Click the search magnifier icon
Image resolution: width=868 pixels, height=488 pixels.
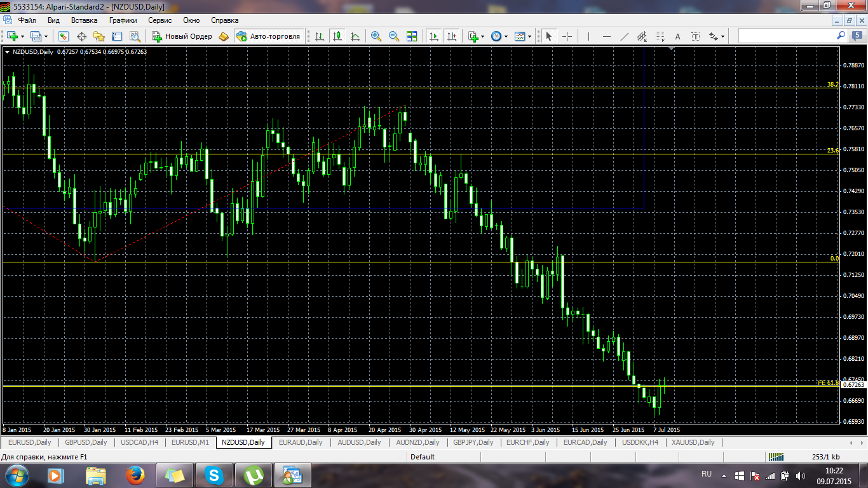pyautogui.click(x=841, y=36)
